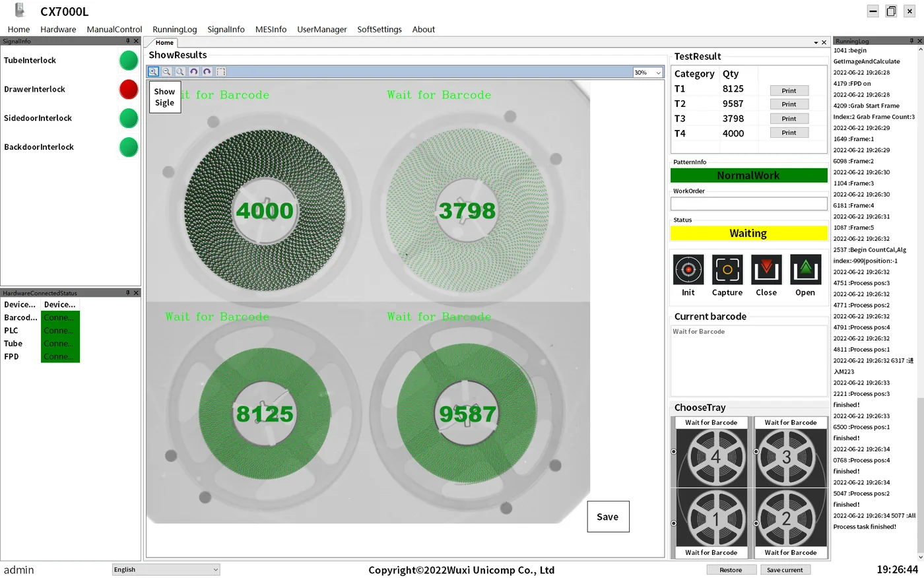Click the Init target icon

pyautogui.click(x=688, y=269)
